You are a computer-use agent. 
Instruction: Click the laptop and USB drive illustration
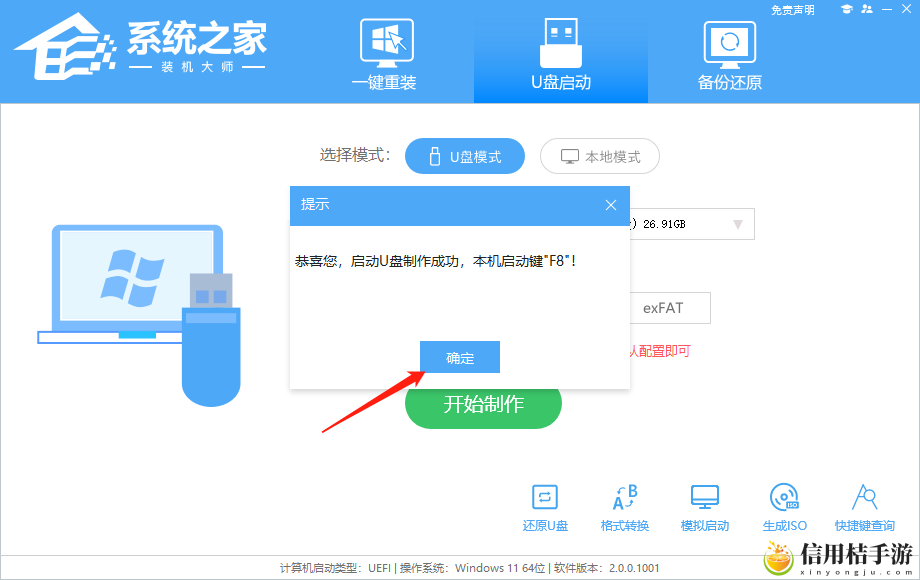click(x=140, y=316)
